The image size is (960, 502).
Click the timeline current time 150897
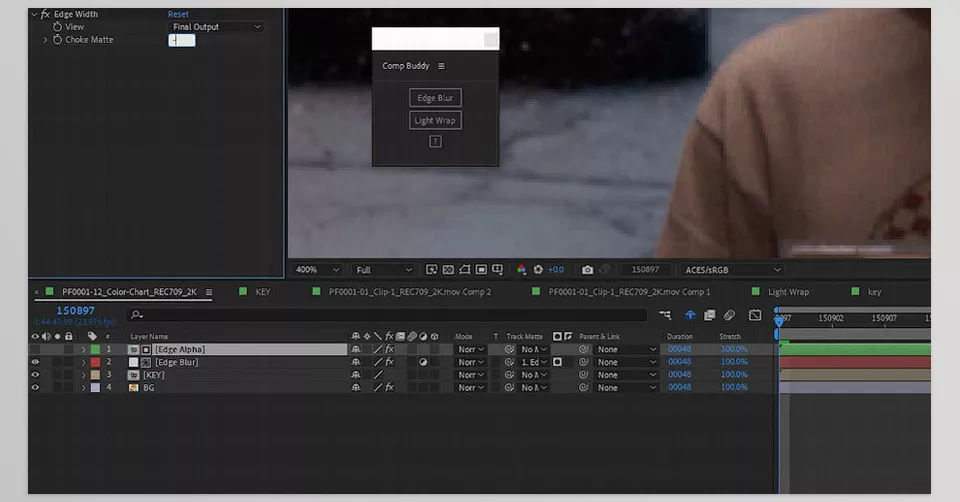pyautogui.click(x=75, y=311)
